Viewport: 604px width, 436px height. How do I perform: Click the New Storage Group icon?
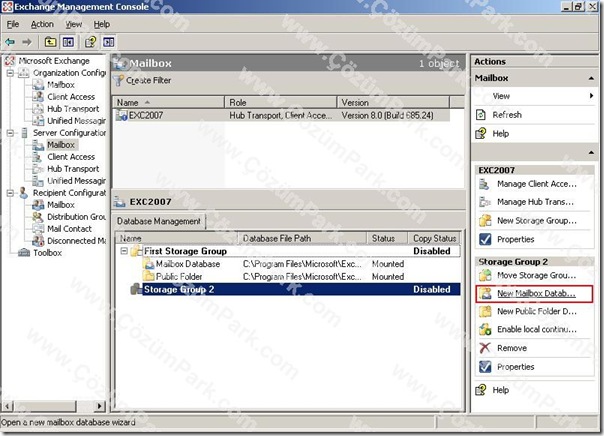(x=485, y=221)
